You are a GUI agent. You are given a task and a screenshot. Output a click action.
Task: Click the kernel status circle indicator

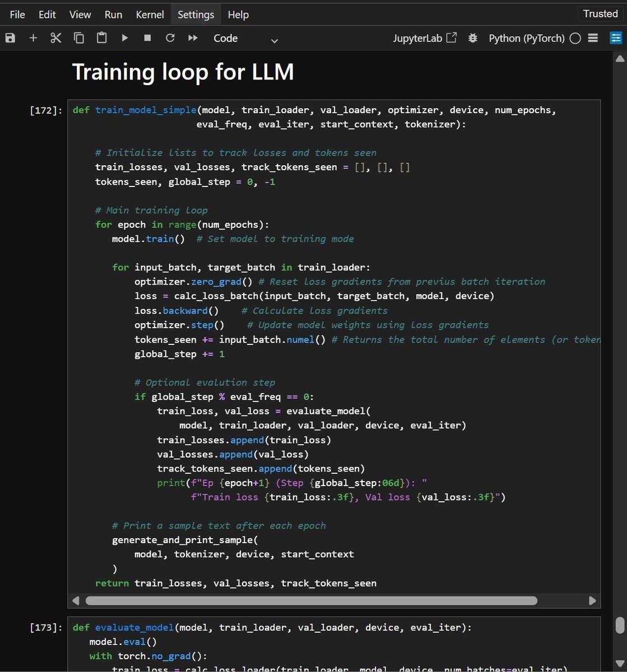575,38
